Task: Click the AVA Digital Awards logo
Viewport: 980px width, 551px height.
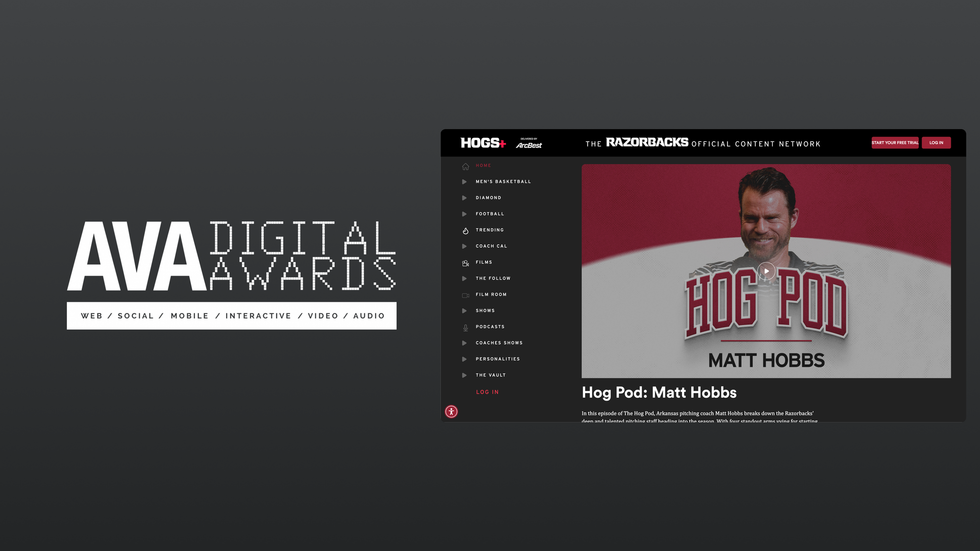Action: (x=232, y=275)
